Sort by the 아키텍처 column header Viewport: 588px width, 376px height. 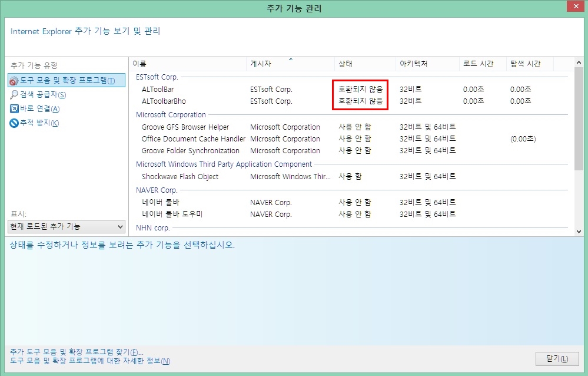427,64
